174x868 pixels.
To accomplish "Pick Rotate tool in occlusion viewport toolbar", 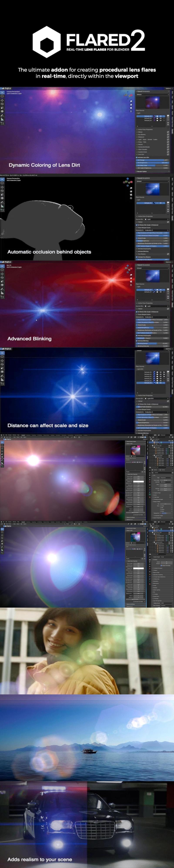I will (2, 191).
